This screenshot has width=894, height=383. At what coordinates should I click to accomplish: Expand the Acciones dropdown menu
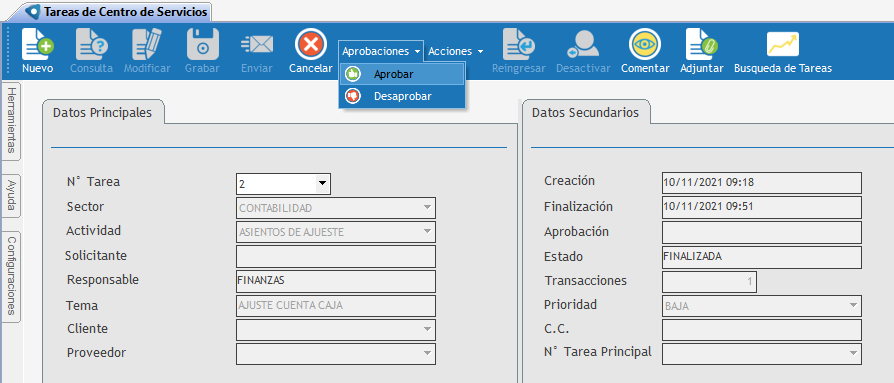(456, 51)
